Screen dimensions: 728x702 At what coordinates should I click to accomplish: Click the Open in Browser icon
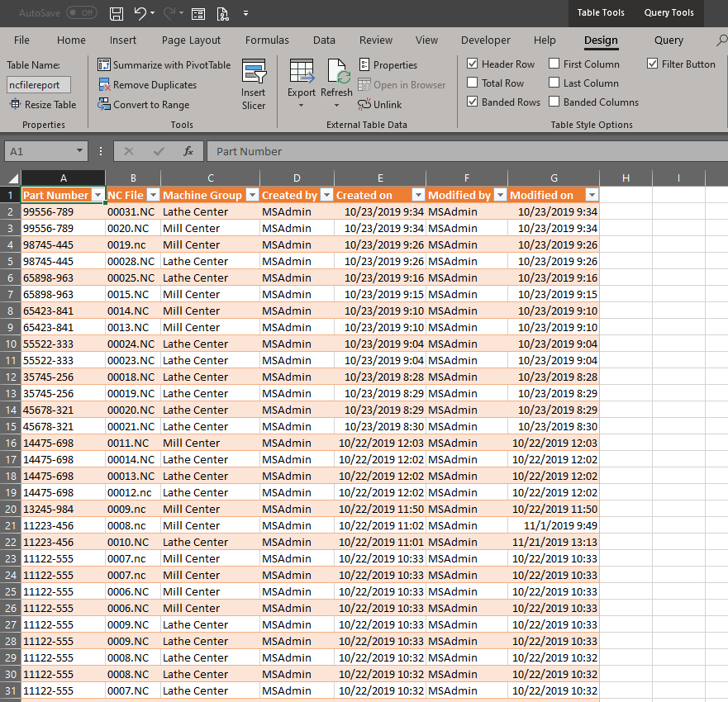click(x=364, y=84)
